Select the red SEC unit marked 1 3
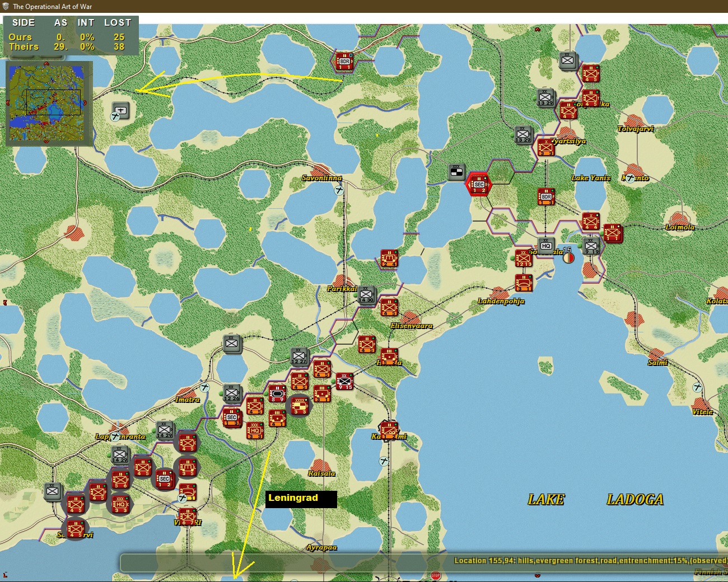The image size is (728, 582). (x=232, y=417)
